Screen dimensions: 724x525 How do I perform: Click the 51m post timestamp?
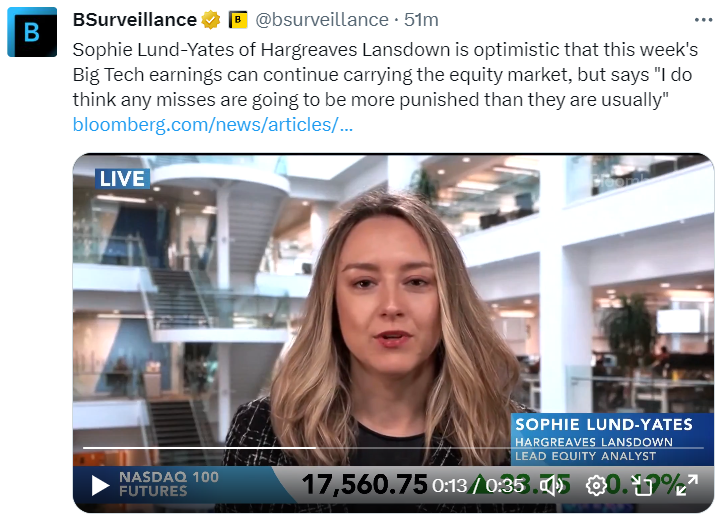421,20
